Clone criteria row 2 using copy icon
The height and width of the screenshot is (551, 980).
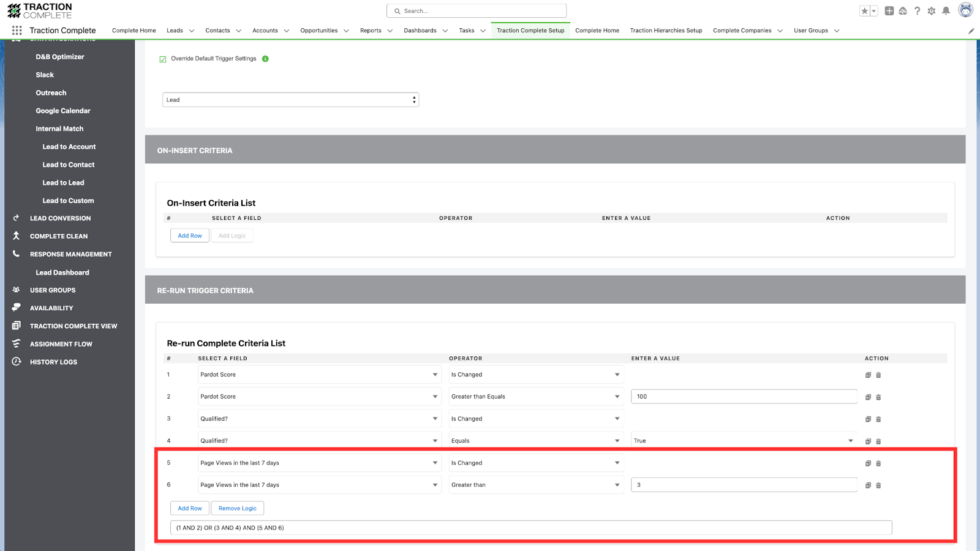click(x=868, y=397)
